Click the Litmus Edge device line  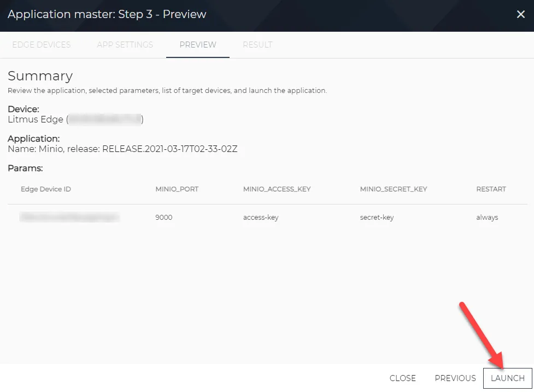(75, 119)
